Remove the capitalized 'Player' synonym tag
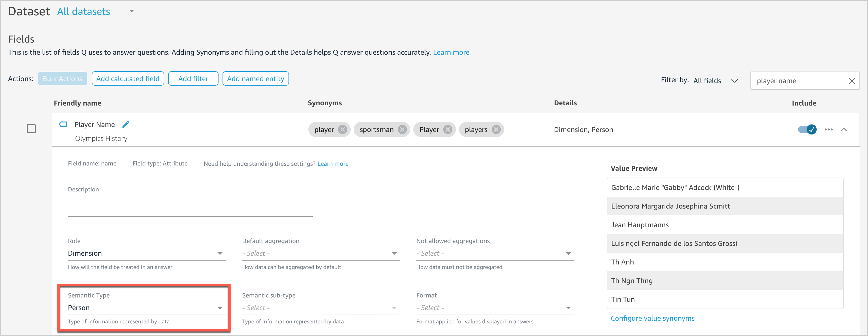Viewport: 868px width, 336px height. [448, 130]
